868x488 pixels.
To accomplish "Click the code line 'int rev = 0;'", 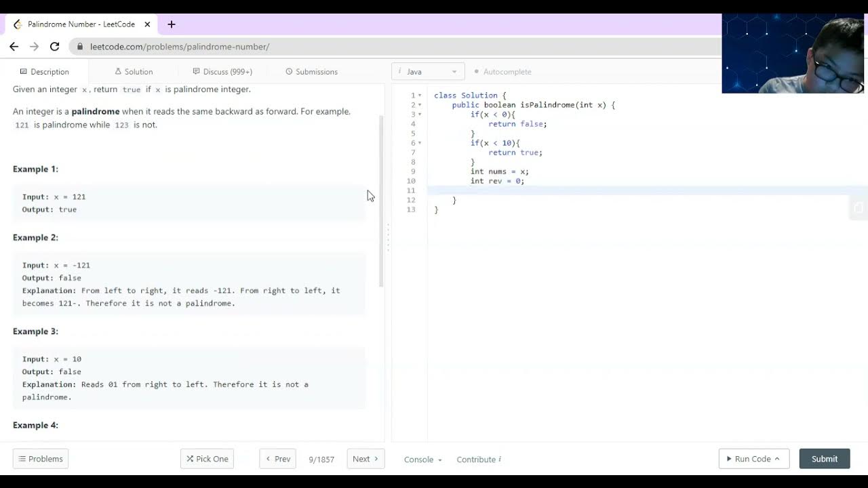I will point(497,181).
